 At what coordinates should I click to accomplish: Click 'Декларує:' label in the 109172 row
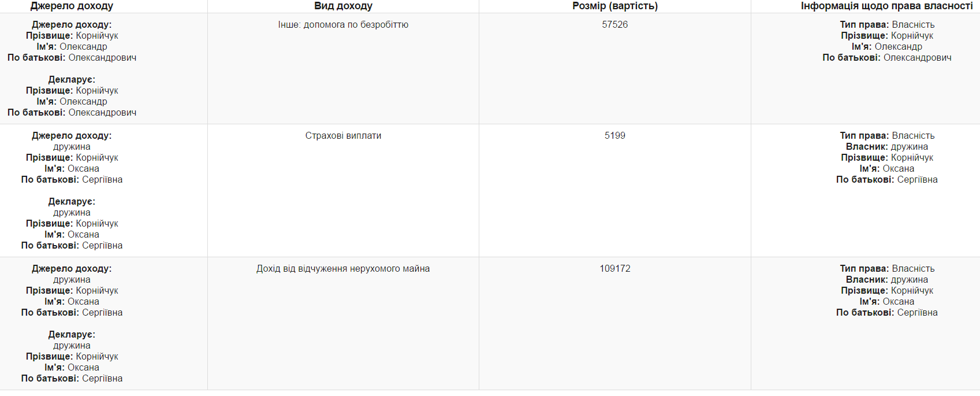(72, 335)
